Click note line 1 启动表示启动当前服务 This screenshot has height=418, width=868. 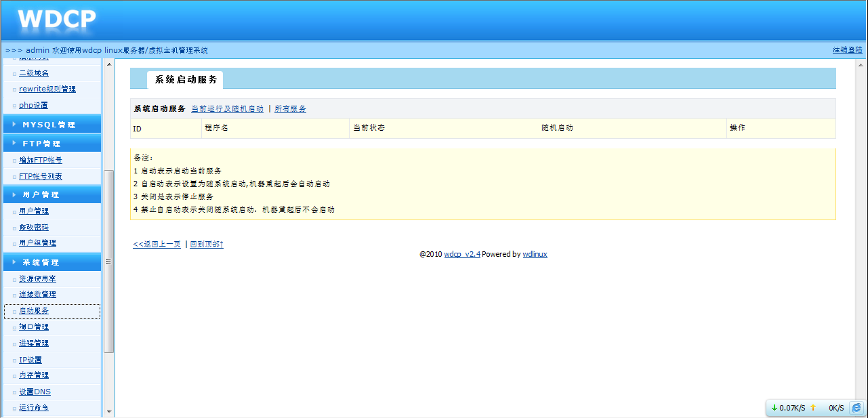pos(178,171)
